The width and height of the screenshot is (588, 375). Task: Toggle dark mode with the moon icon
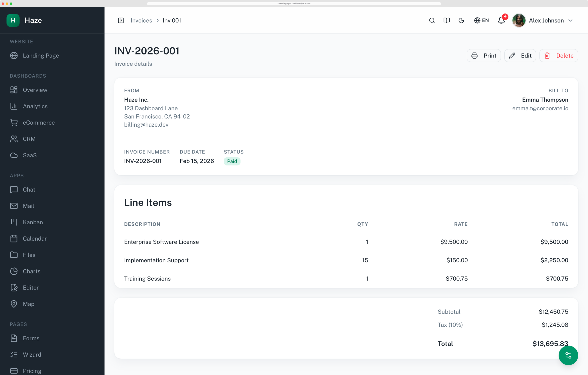click(x=461, y=20)
